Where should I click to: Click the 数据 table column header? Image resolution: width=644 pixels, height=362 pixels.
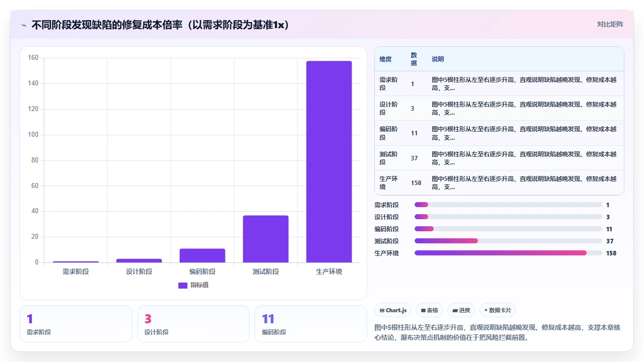pos(414,59)
